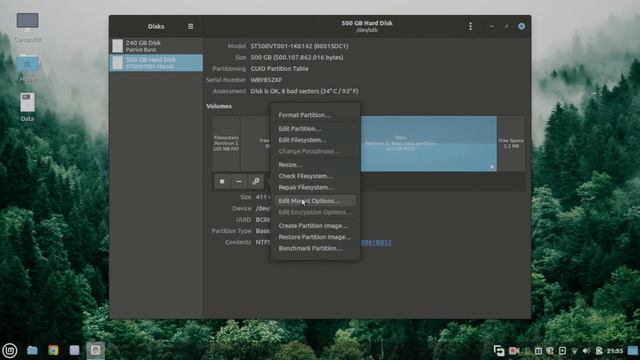
Task: Click the window switcher tray icon
Action: point(499,351)
